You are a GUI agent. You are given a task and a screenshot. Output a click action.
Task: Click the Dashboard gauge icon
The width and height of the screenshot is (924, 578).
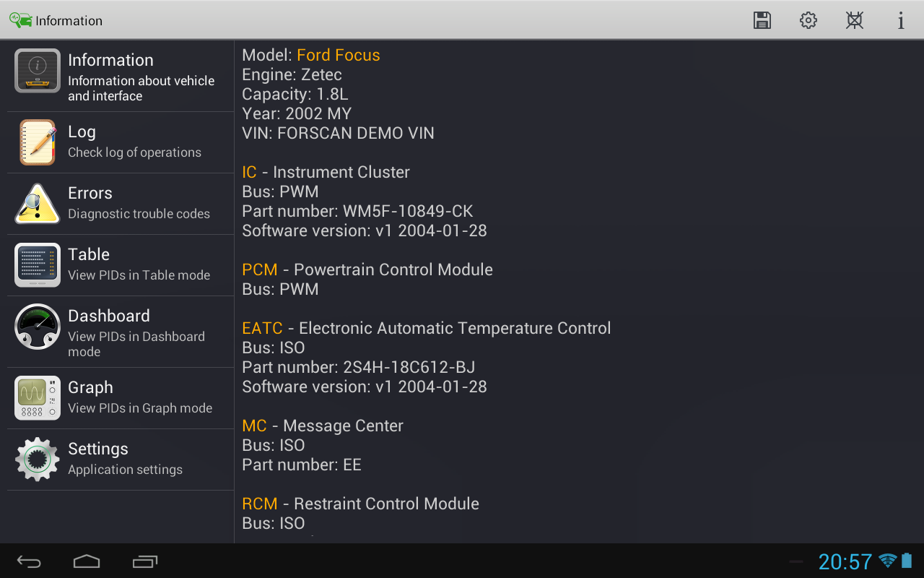point(38,327)
